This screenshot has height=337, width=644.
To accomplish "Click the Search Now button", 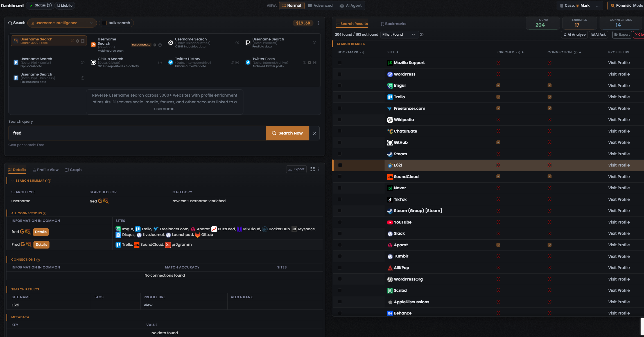I will (288, 133).
